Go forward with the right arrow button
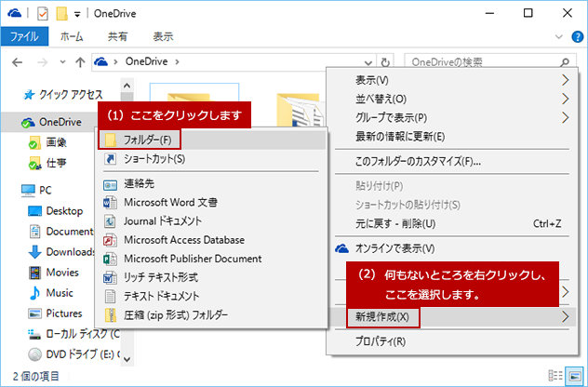Image resolution: width=588 pixels, height=387 pixels. point(43,62)
